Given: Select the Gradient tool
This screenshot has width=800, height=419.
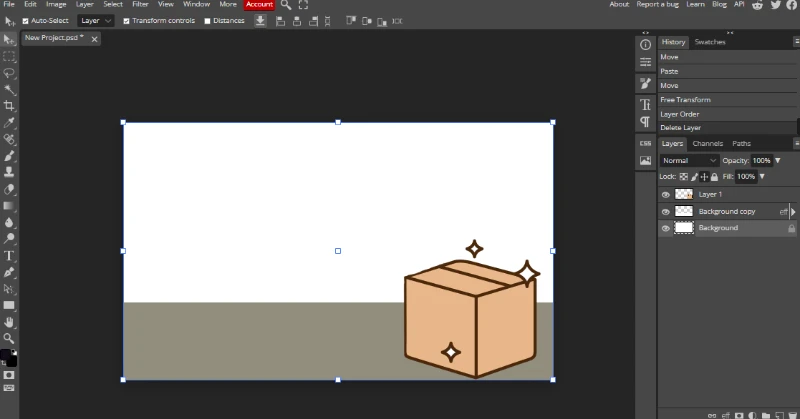Looking at the screenshot, I should (9, 206).
